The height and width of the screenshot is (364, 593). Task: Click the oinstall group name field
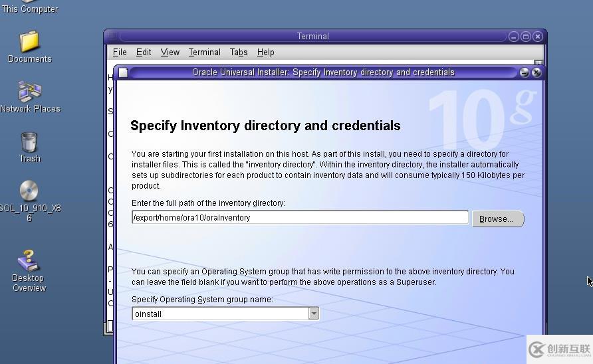(x=221, y=314)
